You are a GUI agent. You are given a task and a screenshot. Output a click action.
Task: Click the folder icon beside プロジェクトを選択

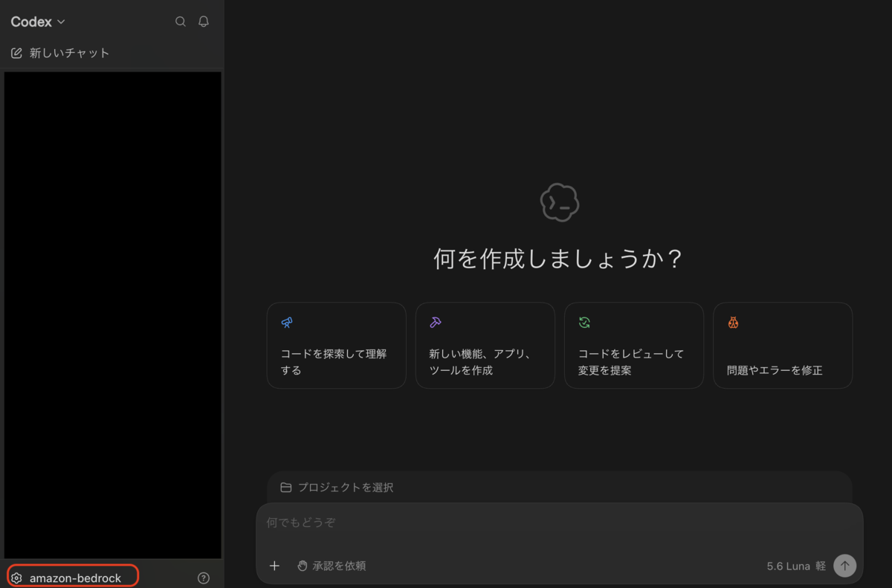click(x=285, y=488)
